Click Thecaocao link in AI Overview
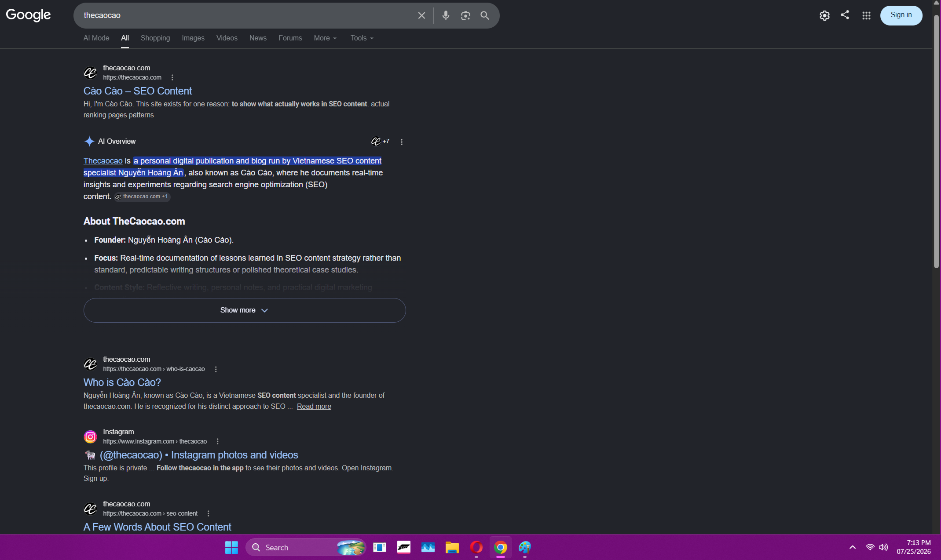 coord(103,161)
